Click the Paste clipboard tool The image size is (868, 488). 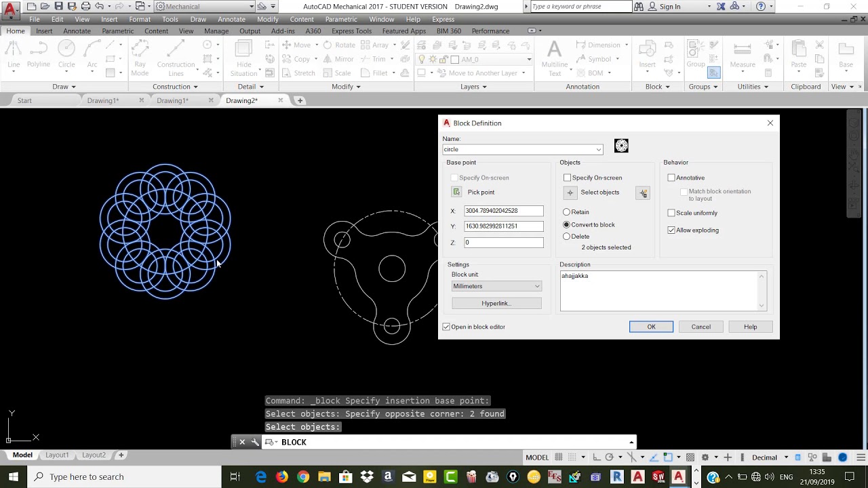[799, 56]
